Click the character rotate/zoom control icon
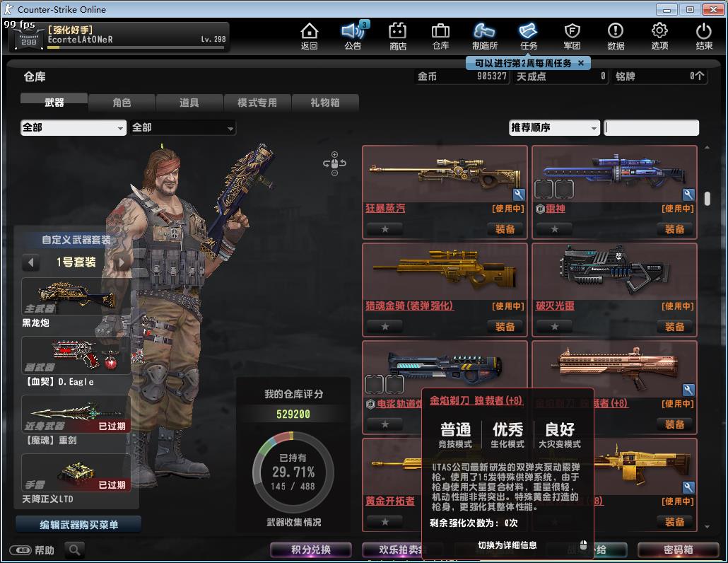This screenshot has height=563, width=728. (x=334, y=163)
